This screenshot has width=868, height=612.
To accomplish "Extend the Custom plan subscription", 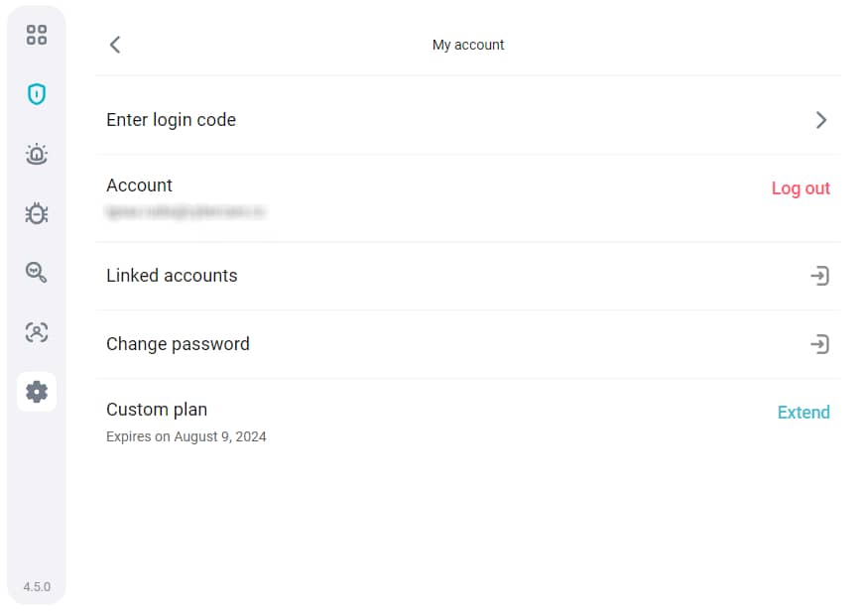I will click(804, 413).
